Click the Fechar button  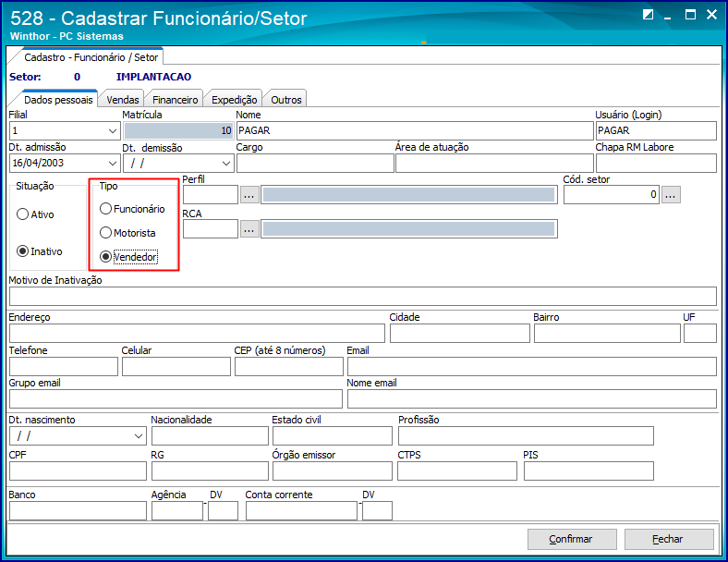669,539
